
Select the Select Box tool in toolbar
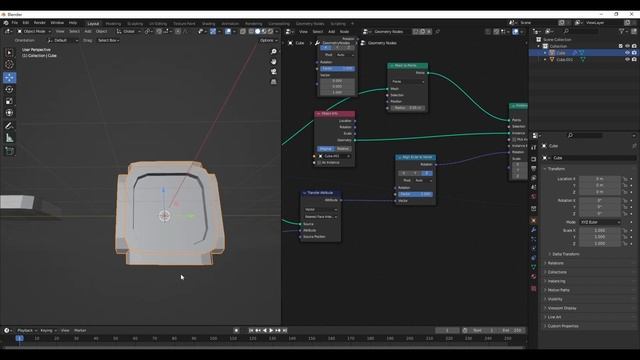tap(9, 53)
